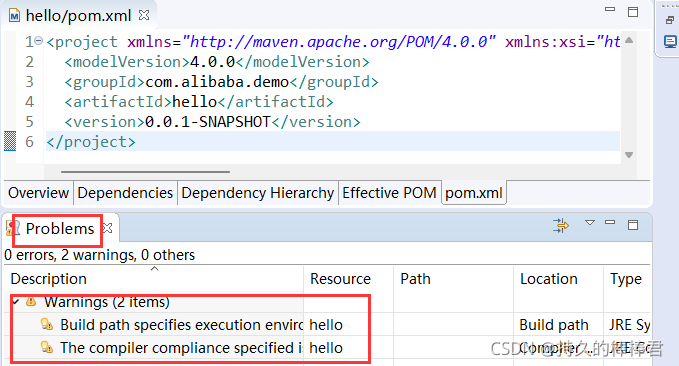Click warning icon of compiler compliance row
The width and height of the screenshot is (679, 366).
pos(47,347)
